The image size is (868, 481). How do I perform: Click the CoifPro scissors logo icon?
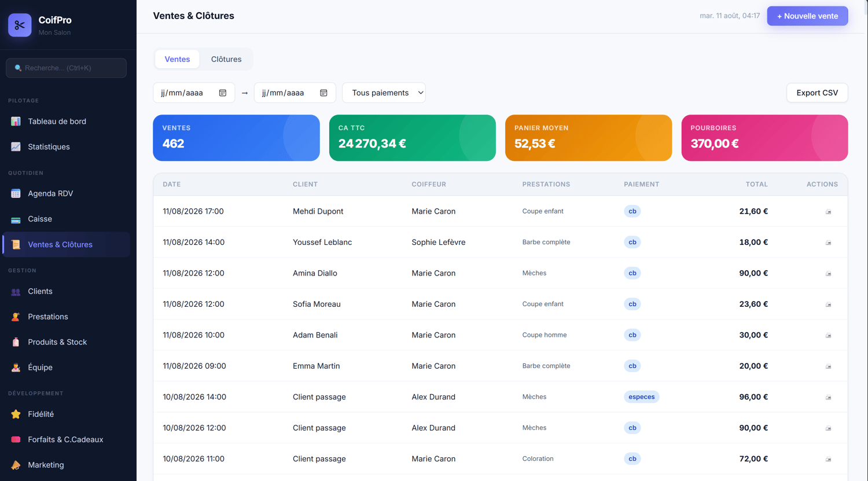20,25
